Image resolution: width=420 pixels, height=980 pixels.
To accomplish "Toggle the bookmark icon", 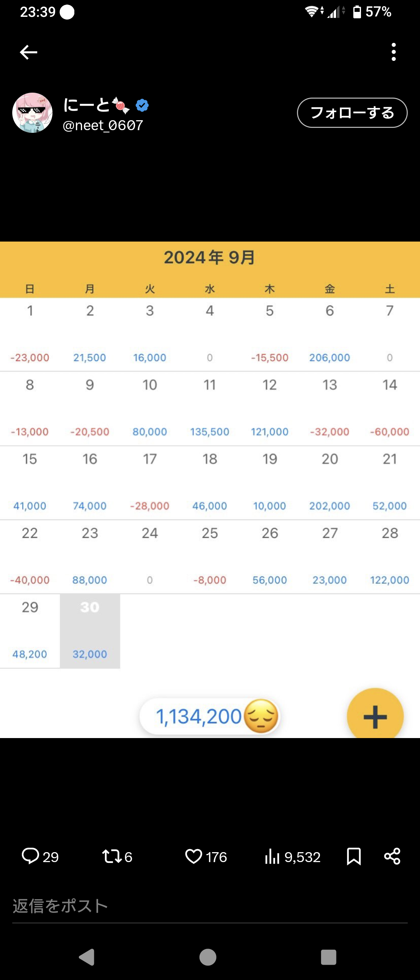I will (354, 856).
